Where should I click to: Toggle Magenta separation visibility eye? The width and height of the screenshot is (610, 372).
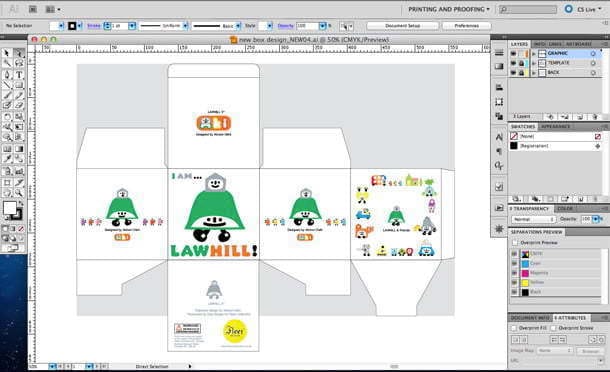point(514,273)
